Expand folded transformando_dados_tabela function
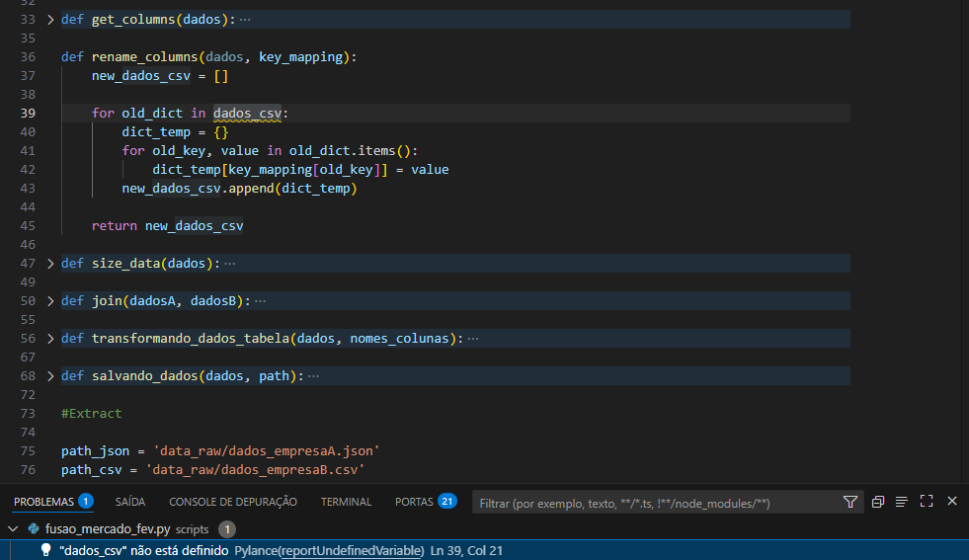Viewport: 969px width, 560px height. click(x=50, y=339)
